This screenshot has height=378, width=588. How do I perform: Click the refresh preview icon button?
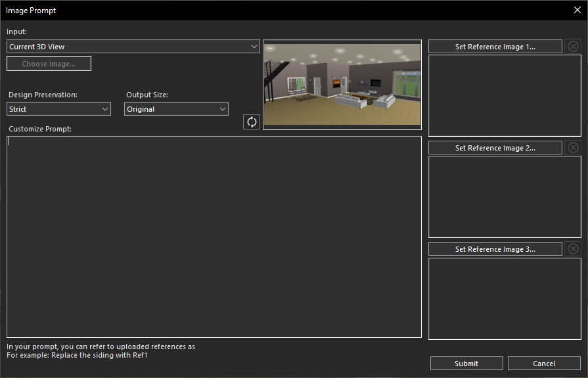(252, 122)
